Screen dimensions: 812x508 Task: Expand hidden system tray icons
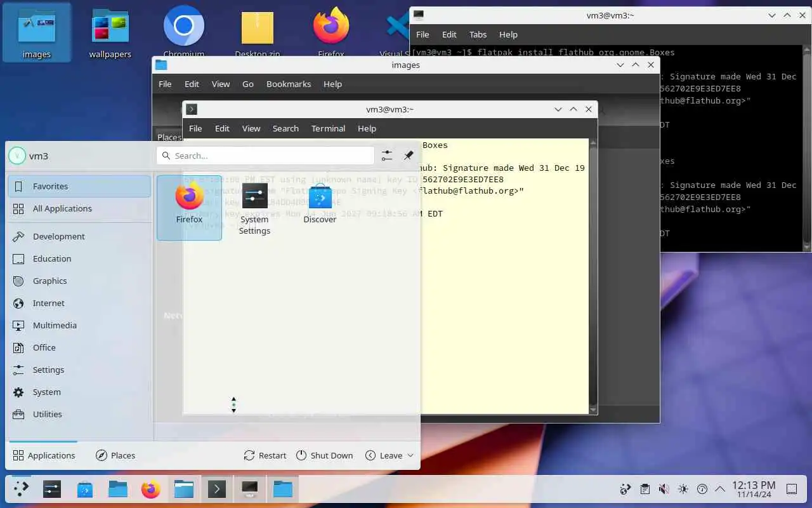pyautogui.click(x=720, y=489)
